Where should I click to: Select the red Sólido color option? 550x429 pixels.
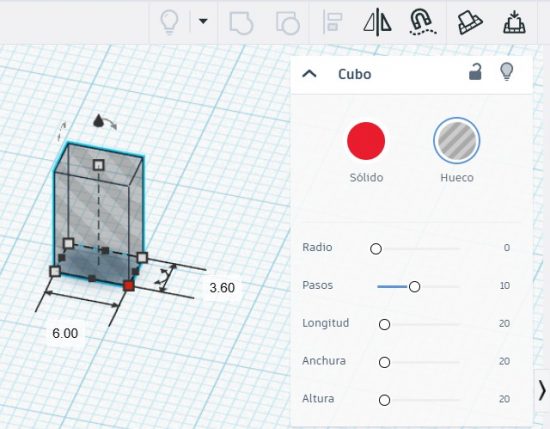click(x=366, y=141)
